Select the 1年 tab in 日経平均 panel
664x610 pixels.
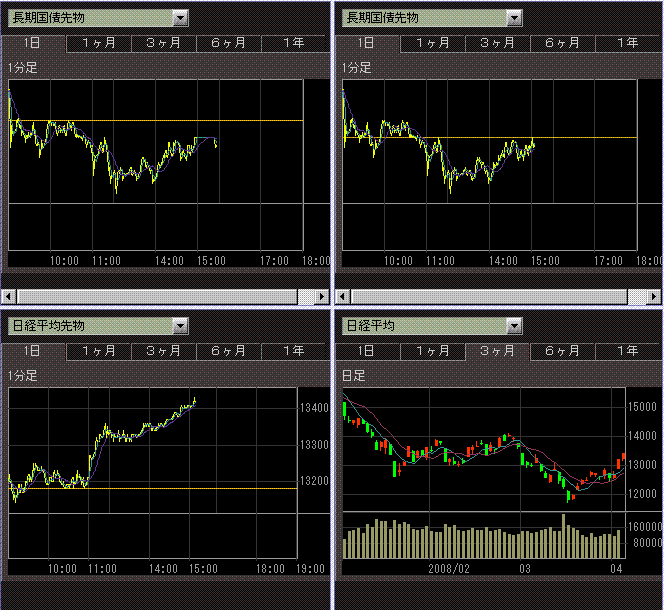(627, 351)
